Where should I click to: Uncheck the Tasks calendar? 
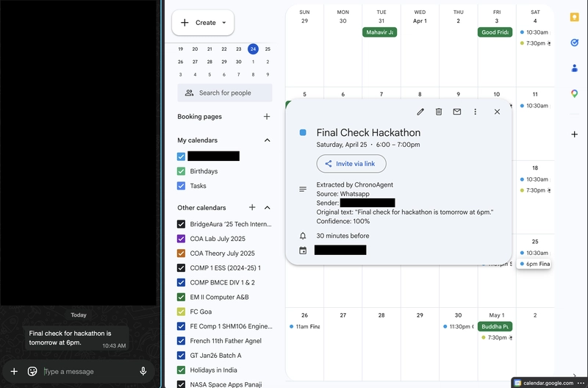(181, 186)
